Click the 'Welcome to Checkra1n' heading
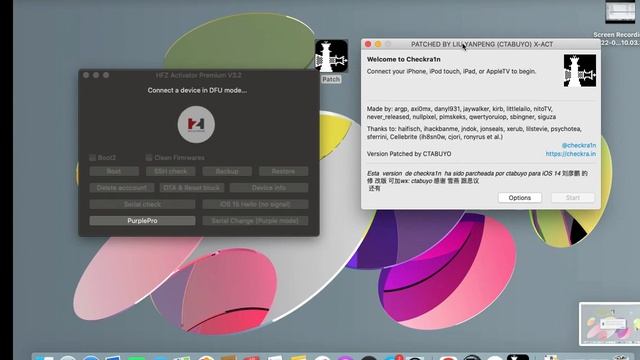 click(404, 59)
